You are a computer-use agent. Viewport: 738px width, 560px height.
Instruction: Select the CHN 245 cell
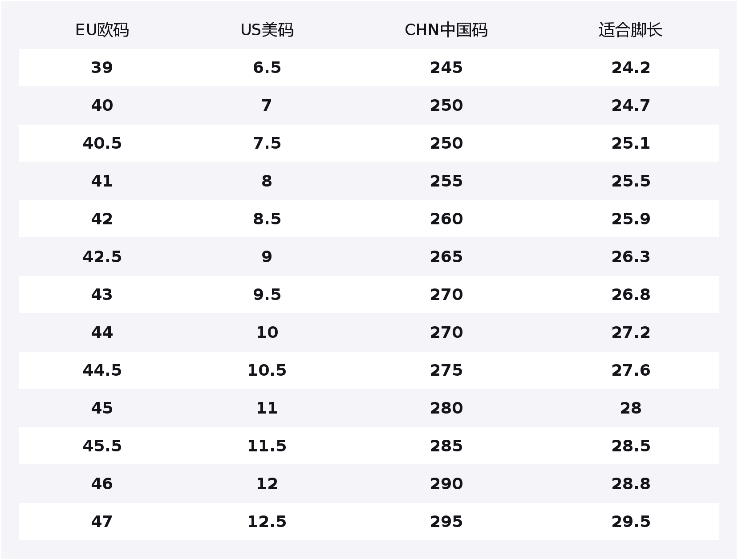pos(446,68)
